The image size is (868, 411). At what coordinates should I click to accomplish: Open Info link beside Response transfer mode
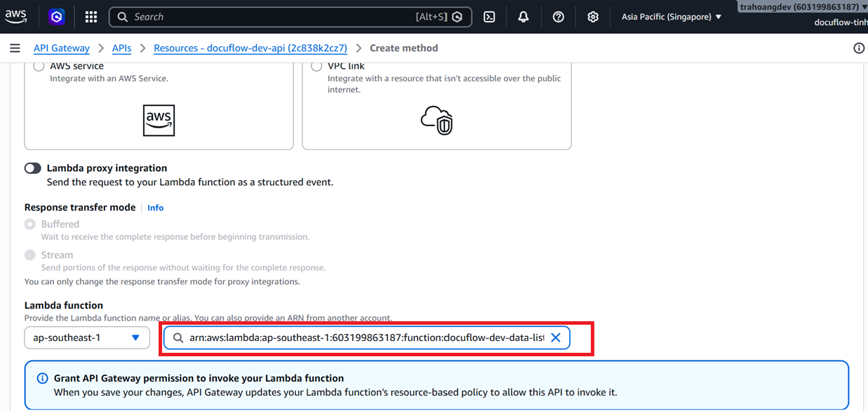(x=155, y=208)
